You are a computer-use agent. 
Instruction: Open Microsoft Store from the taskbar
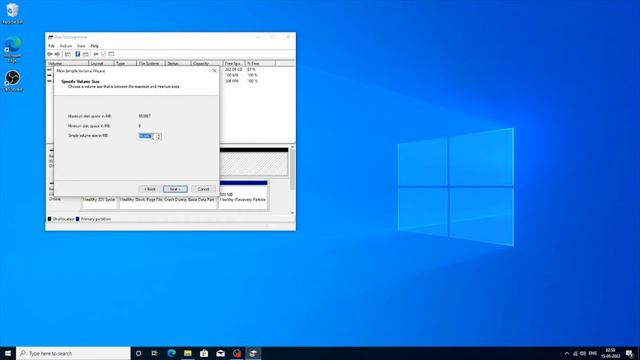tap(204, 353)
